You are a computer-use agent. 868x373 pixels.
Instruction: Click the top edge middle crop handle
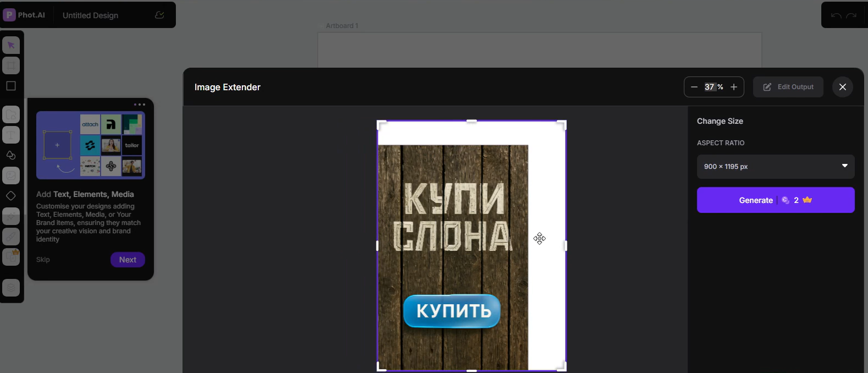point(472,121)
